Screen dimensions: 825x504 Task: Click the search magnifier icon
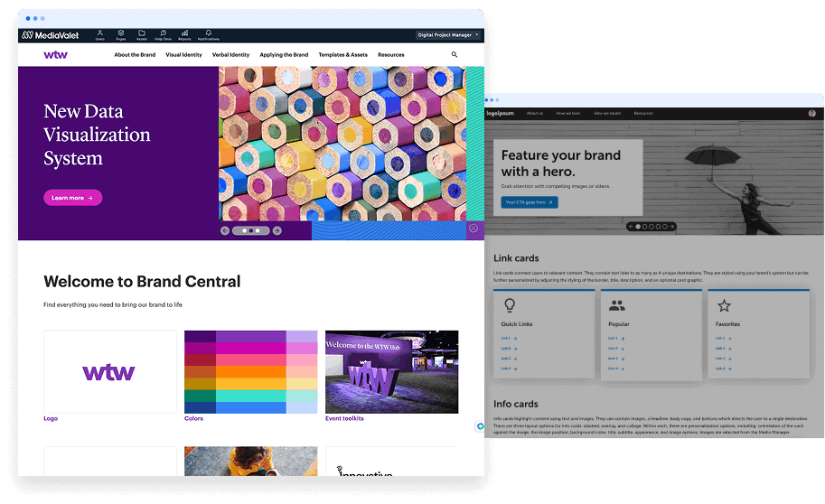[455, 55]
